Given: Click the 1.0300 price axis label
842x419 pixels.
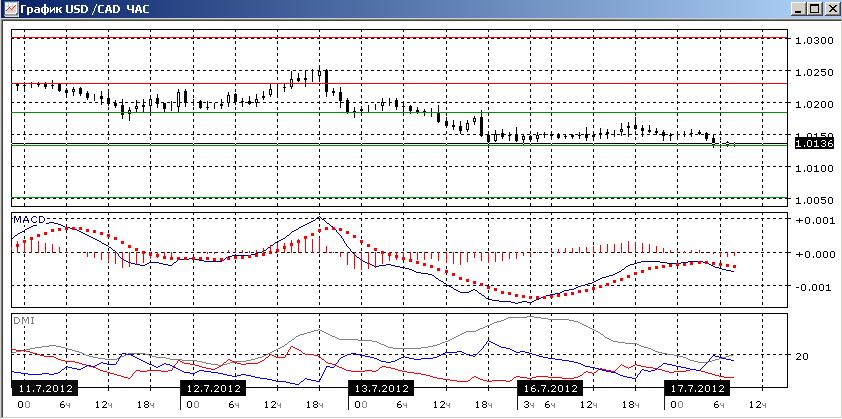Looking at the screenshot, I should click(x=813, y=41).
